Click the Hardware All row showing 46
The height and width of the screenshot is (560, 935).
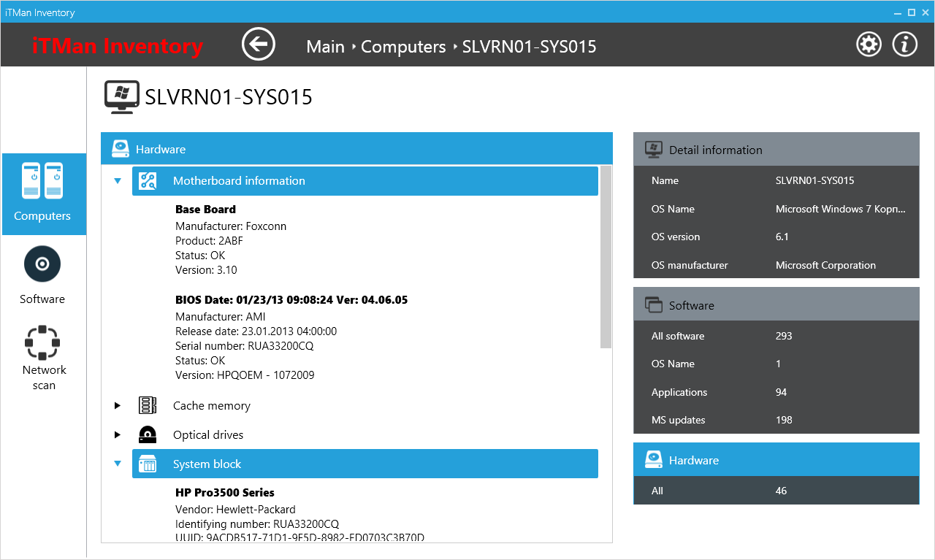click(776, 491)
